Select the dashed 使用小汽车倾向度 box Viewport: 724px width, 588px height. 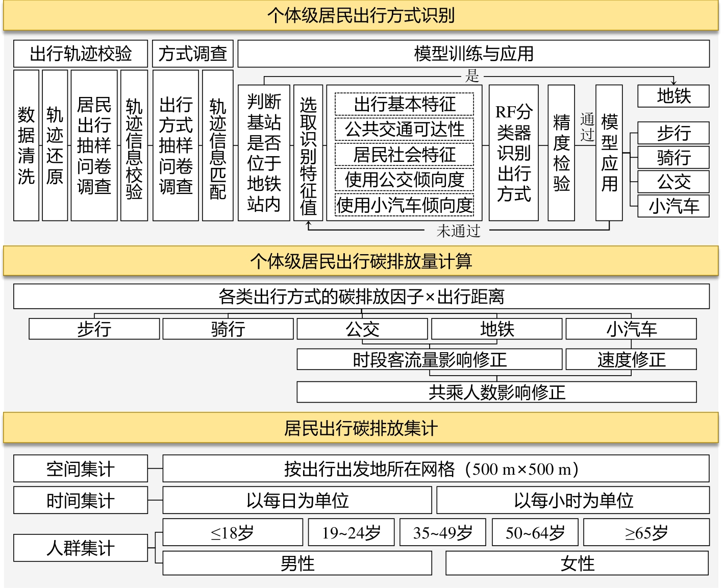coord(405,205)
